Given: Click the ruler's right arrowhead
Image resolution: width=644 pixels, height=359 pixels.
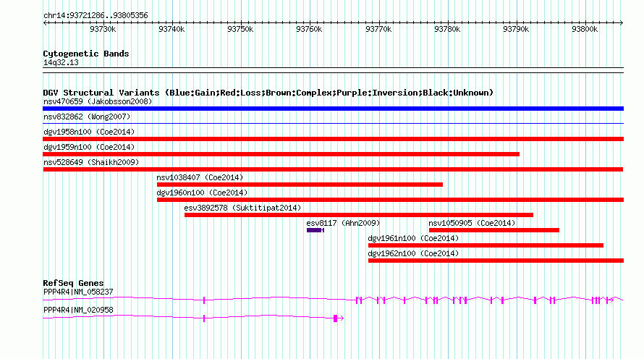Looking at the screenshot, I should point(622,23).
